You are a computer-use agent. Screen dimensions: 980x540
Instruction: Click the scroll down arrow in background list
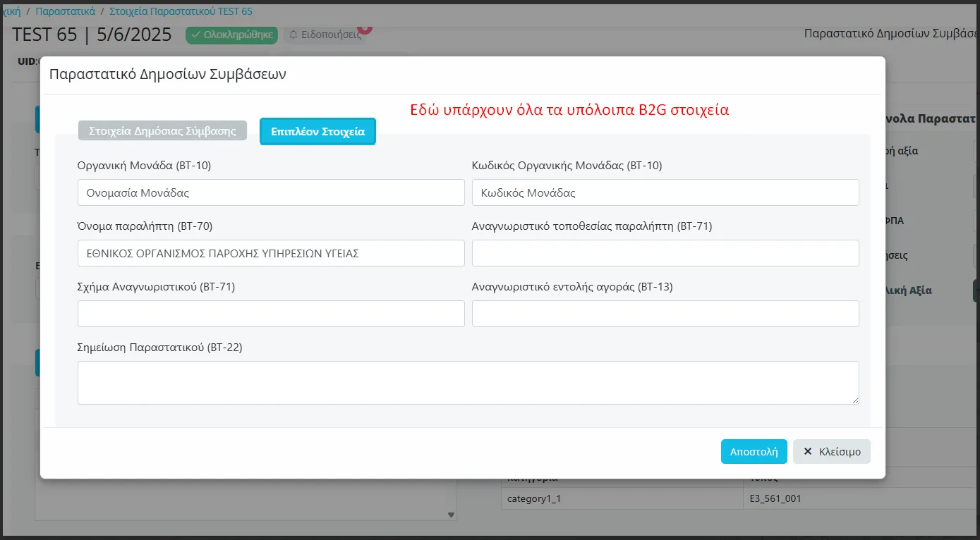(x=452, y=515)
